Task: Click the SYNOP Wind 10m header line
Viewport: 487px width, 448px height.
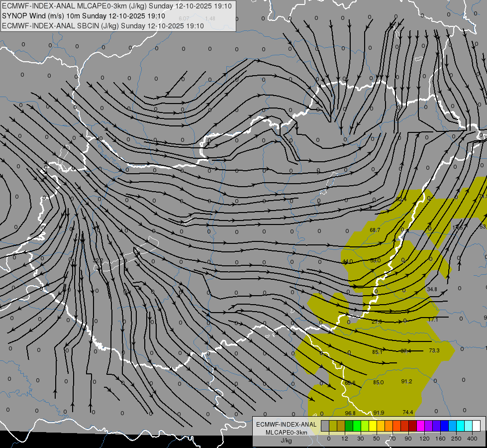Action: click(x=84, y=16)
